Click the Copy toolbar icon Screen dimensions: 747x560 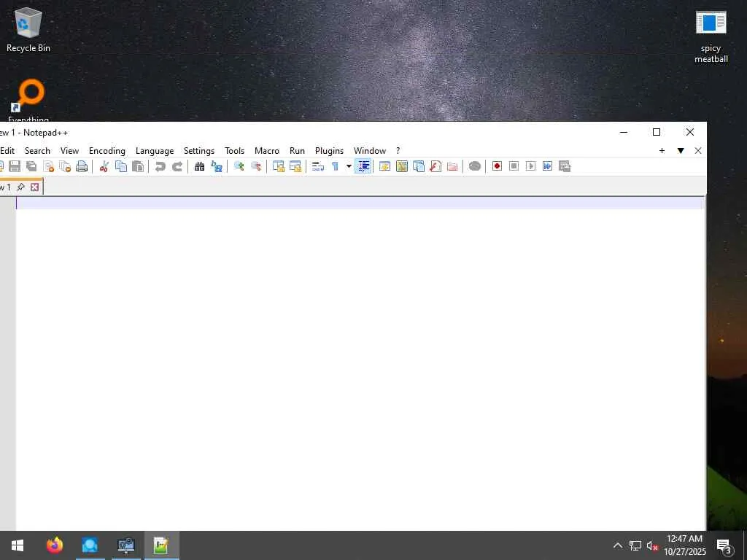pyautogui.click(x=121, y=166)
